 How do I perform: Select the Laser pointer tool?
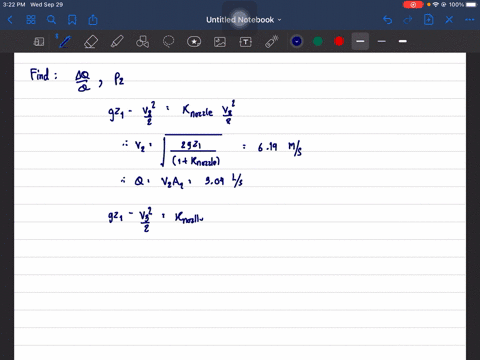pyautogui.click(x=272, y=42)
